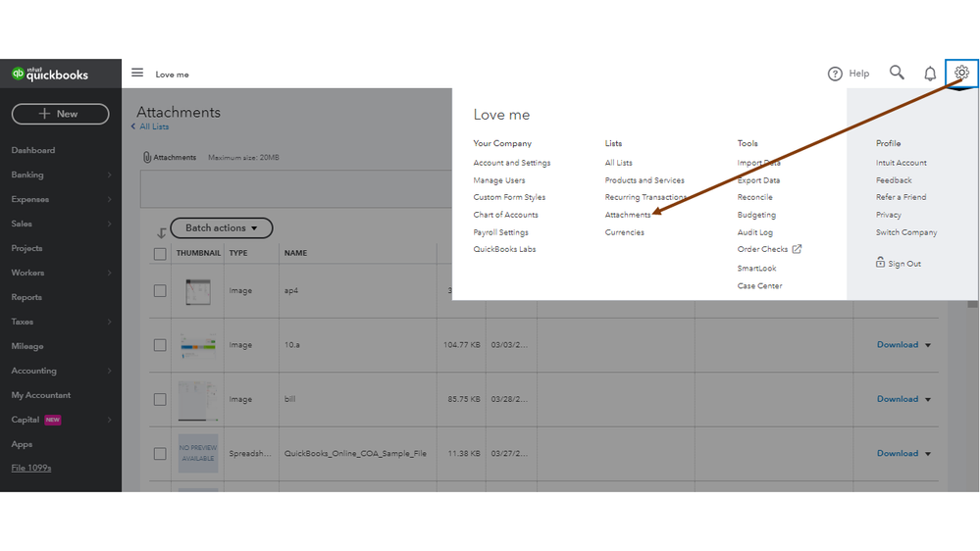Expand Download arrow for 10.a row
The height and width of the screenshot is (551, 980).
[x=928, y=345]
